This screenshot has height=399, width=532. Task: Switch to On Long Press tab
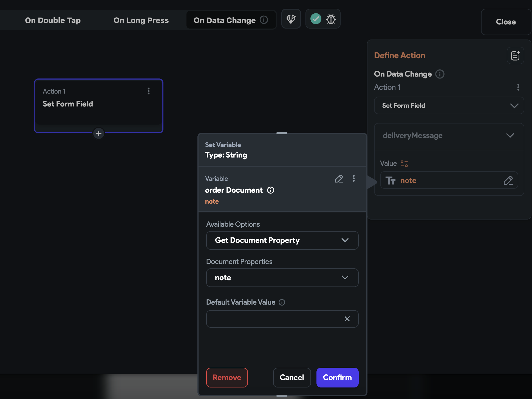pos(141,20)
